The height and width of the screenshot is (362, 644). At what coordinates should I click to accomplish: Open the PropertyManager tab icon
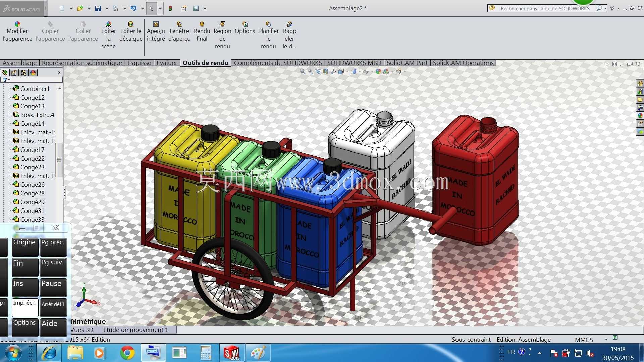coord(14,73)
